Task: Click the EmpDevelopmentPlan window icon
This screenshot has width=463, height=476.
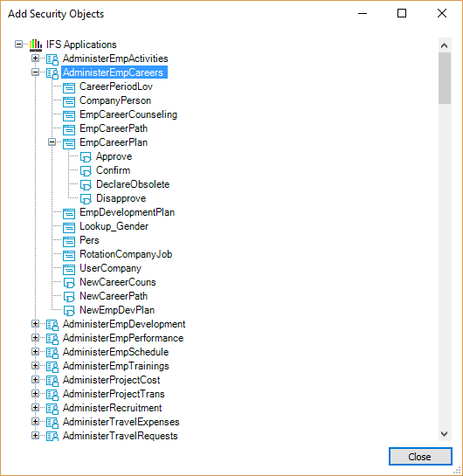Action: [x=69, y=213]
